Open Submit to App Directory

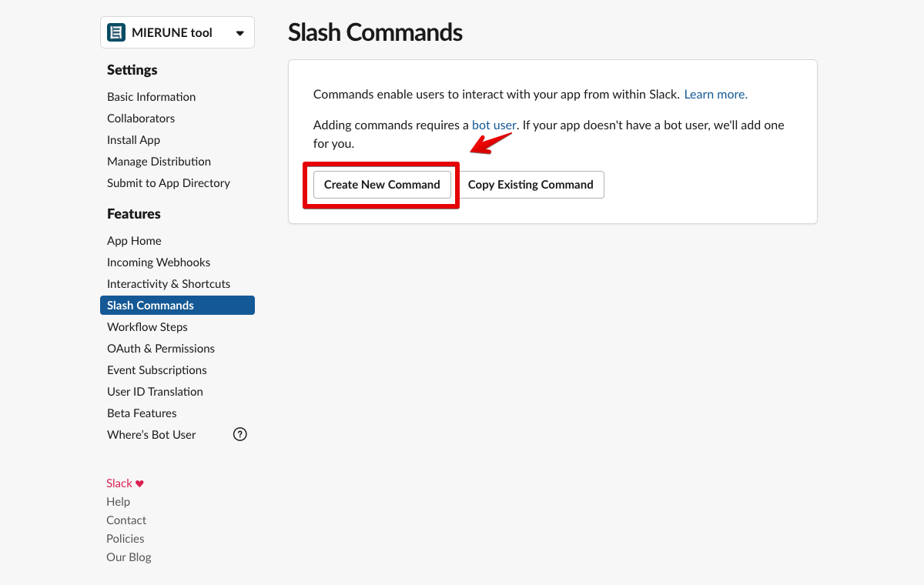tap(169, 182)
